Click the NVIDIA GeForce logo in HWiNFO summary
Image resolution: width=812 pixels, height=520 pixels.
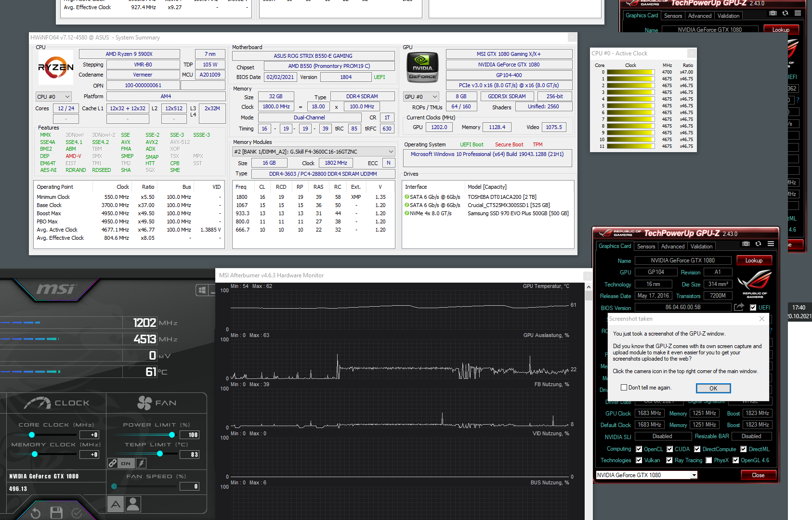[423, 67]
